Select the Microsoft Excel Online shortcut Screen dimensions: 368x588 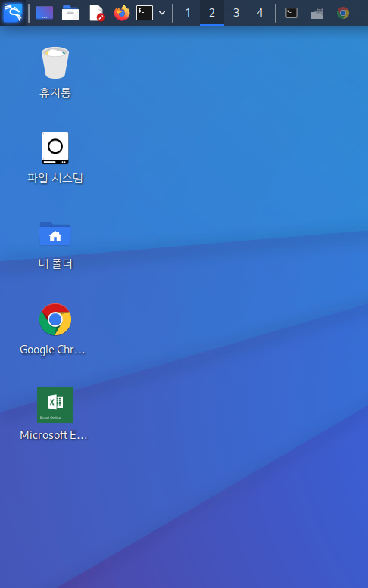[55, 405]
